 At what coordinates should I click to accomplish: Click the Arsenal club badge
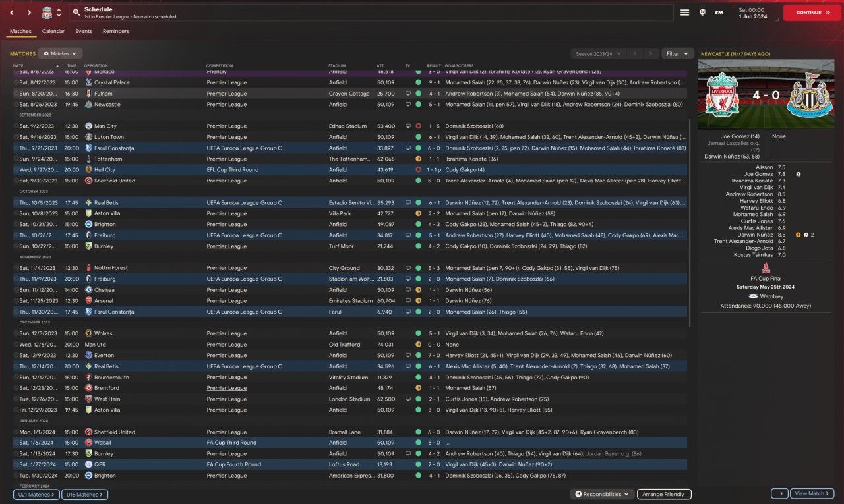click(x=89, y=301)
